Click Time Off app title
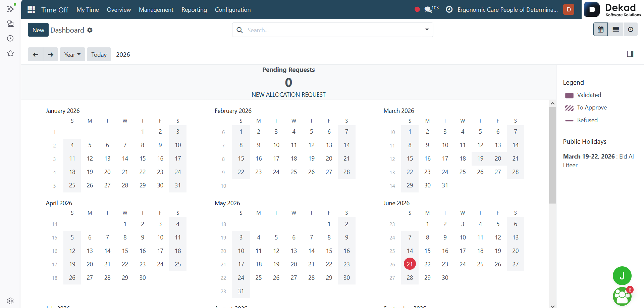This screenshot has height=308, width=644. point(55,10)
